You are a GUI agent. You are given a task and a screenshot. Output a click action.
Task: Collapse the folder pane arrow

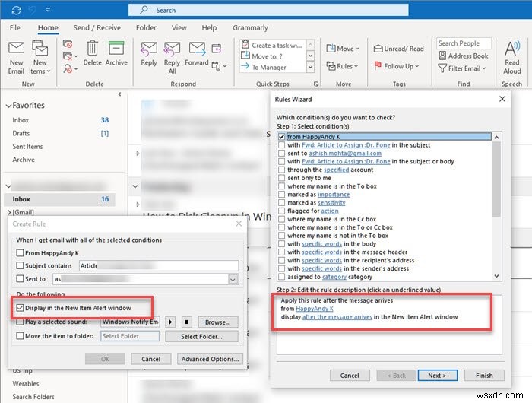(x=119, y=94)
